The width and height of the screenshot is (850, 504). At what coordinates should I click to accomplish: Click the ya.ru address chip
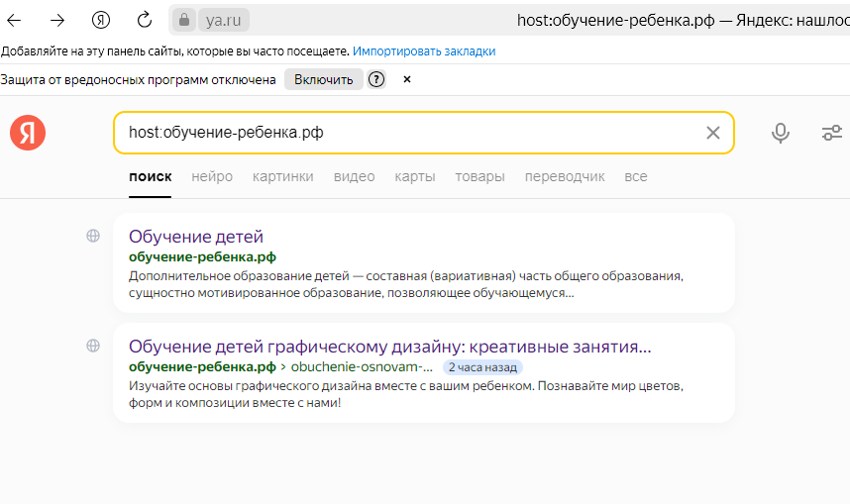coord(223,20)
